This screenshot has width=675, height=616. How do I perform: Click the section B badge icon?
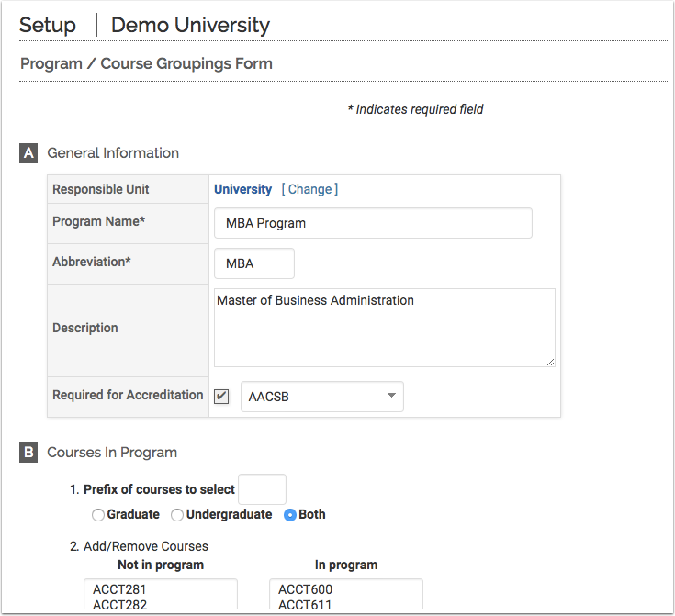pos(28,453)
